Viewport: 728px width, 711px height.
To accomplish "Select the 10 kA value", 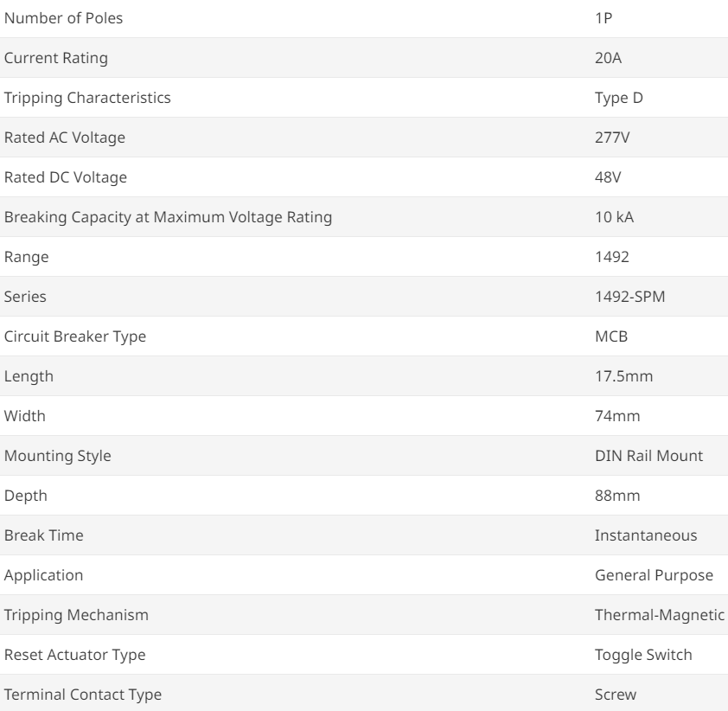I will (x=614, y=217).
